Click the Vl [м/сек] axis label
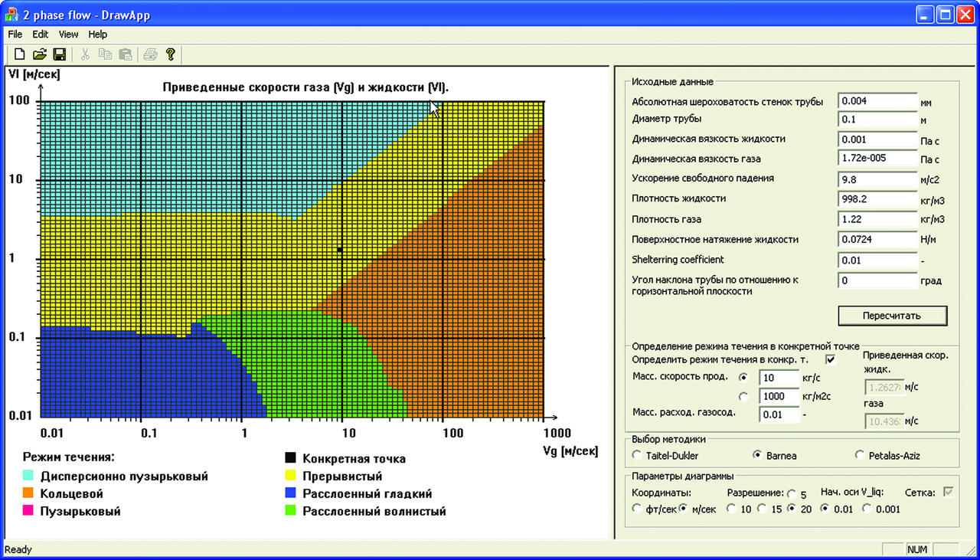980x560 pixels. (x=33, y=74)
